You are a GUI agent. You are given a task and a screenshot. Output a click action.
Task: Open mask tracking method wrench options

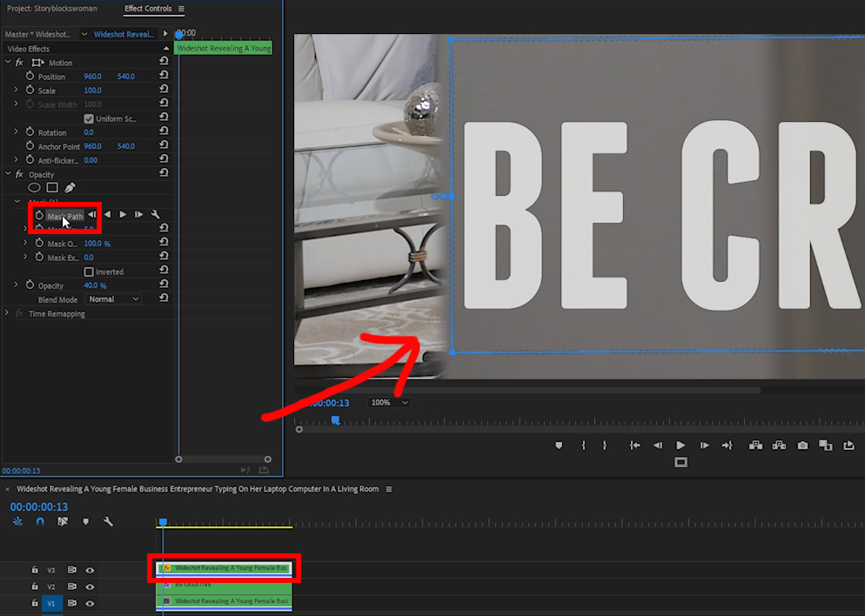point(156,215)
